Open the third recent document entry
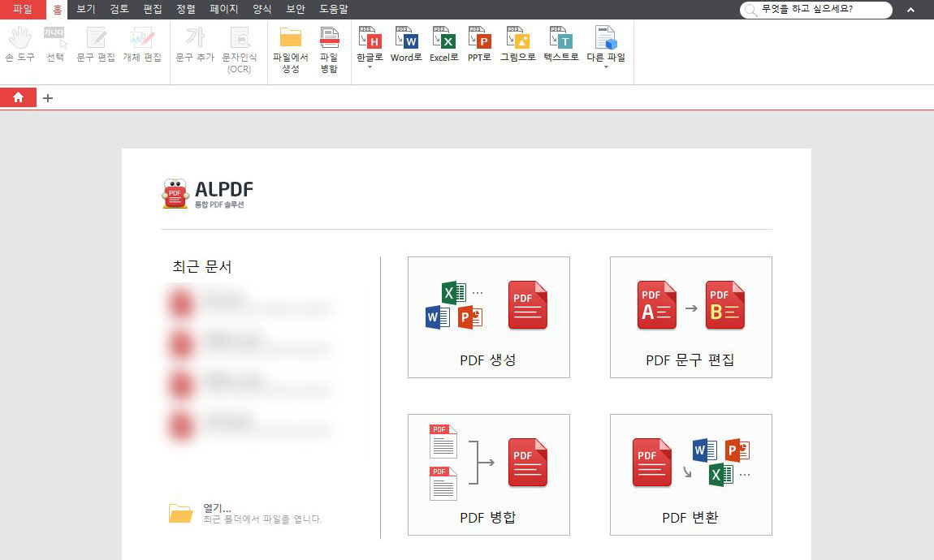This screenshot has width=934, height=560. click(x=249, y=385)
